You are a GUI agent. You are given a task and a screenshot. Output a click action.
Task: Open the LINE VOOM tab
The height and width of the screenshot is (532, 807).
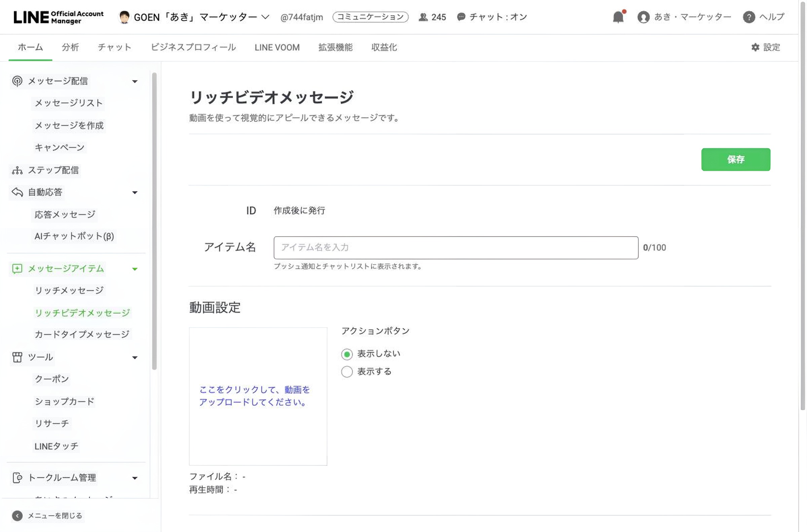(x=277, y=47)
